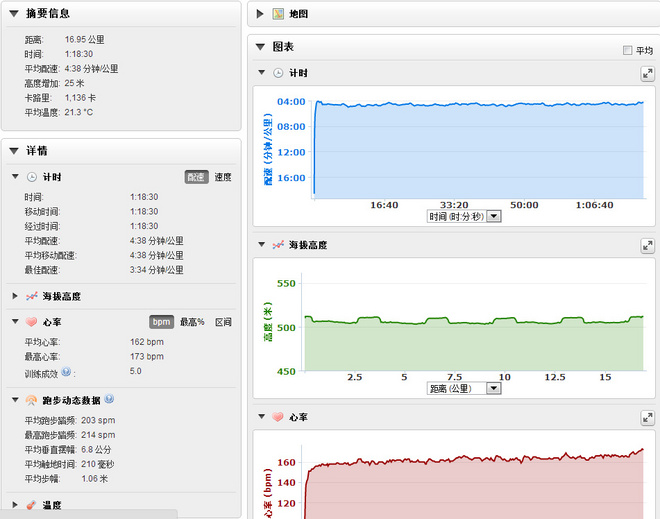
Task: Click vertical oscillation 6.8 公分
Action: click(x=96, y=450)
